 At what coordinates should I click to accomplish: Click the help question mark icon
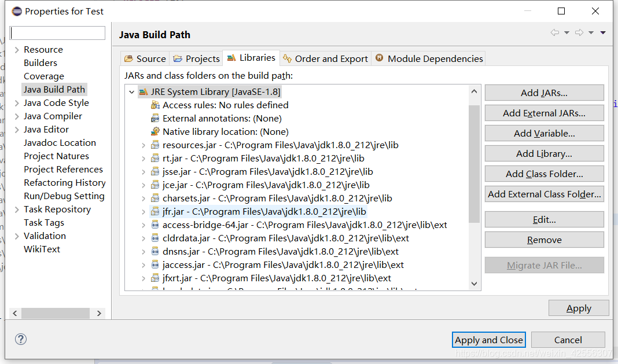coord(21,339)
